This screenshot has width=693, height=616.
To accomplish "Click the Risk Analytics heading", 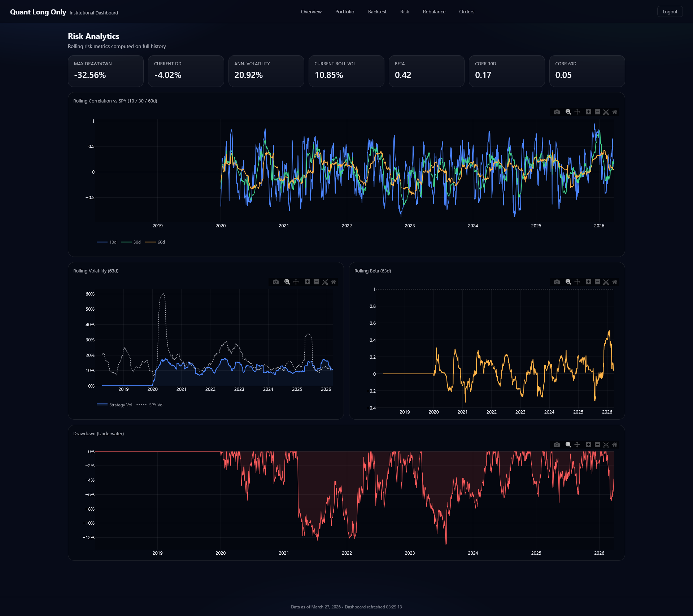I will point(93,36).
